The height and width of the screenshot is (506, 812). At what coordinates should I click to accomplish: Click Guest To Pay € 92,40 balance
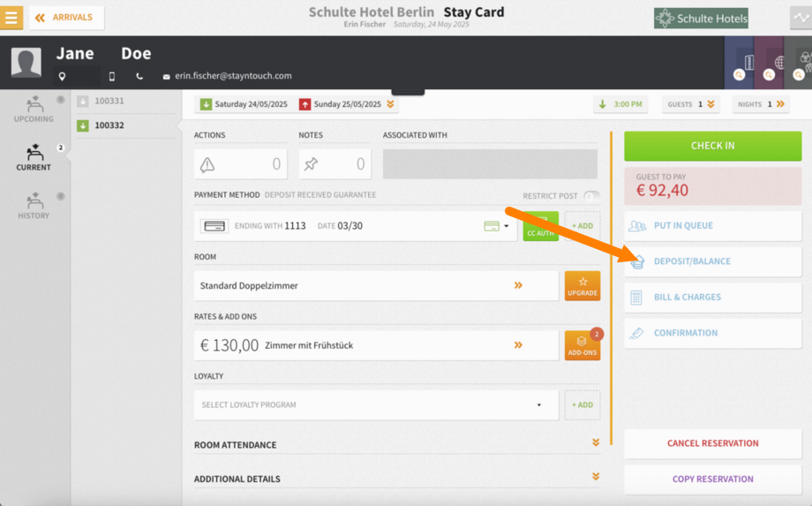712,185
